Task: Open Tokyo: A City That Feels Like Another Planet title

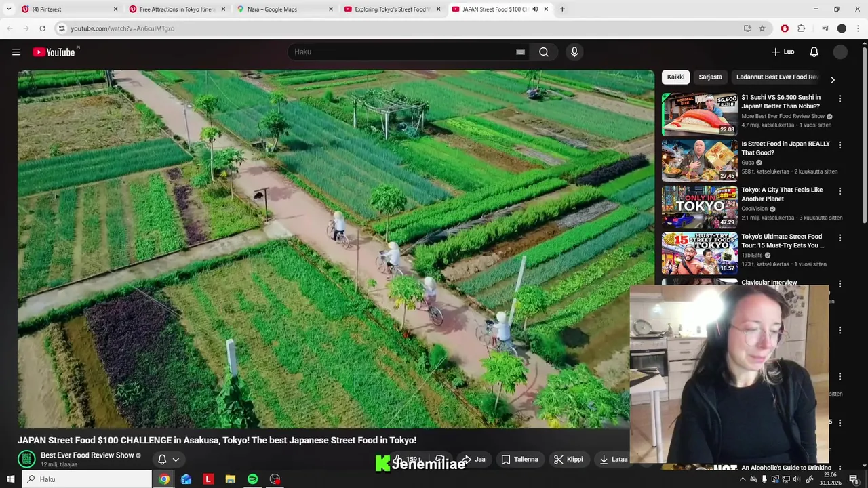Action: 782,195
